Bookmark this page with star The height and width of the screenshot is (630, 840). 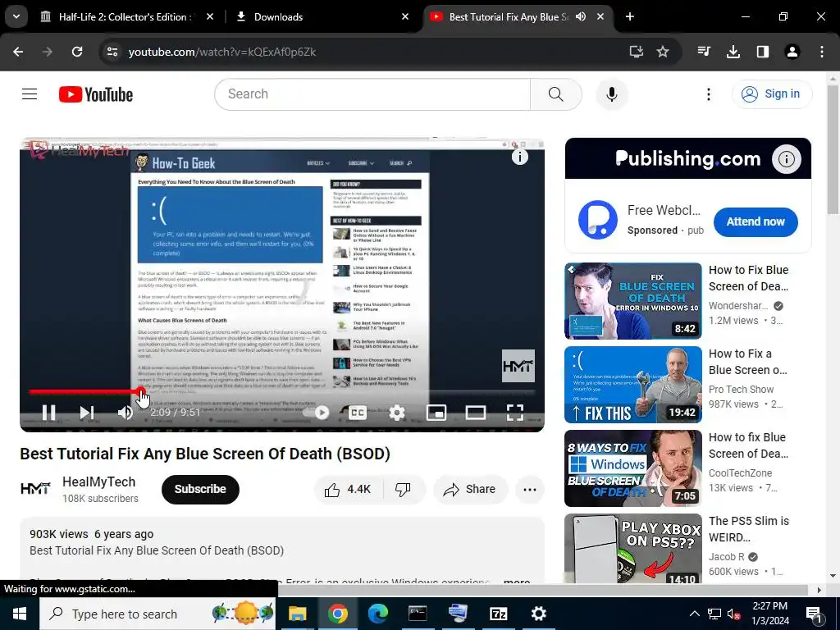coord(663,52)
